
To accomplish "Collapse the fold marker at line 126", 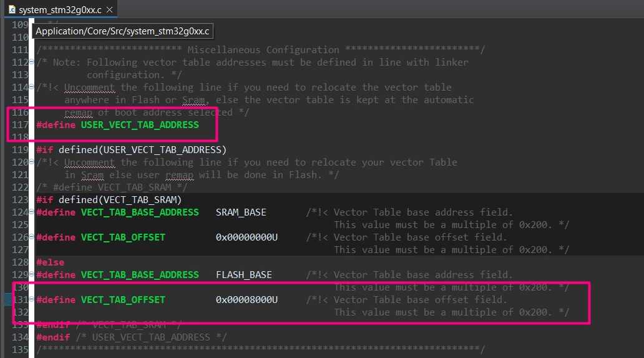I will pos(31,237).
